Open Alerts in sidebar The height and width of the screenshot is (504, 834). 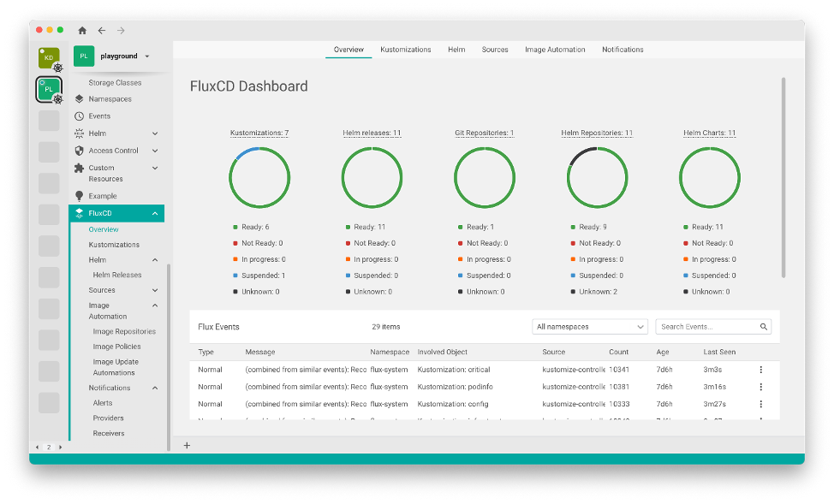coord(102,403)
